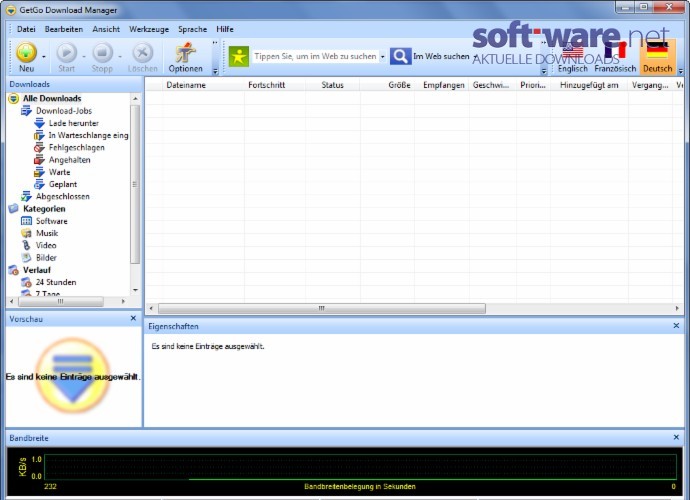Click download list horizontal scrollbar thumb
Screen dimensions: 690x500
[322, 308]
